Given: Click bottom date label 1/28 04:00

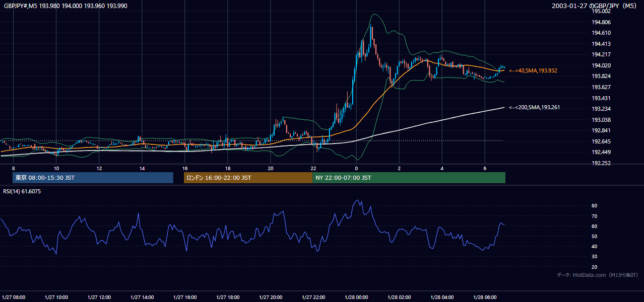Looking at the screenshot, I should click(x=442, y=297).
